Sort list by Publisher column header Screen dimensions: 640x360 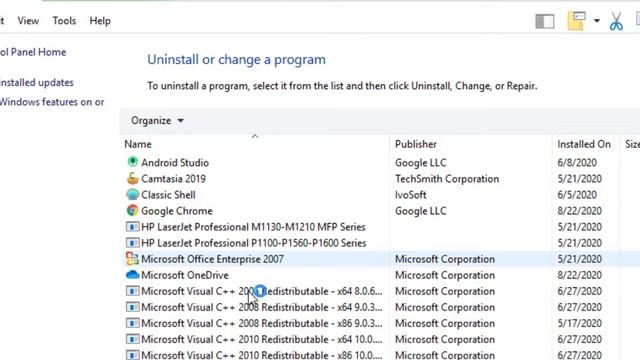(x=416, y=144)
